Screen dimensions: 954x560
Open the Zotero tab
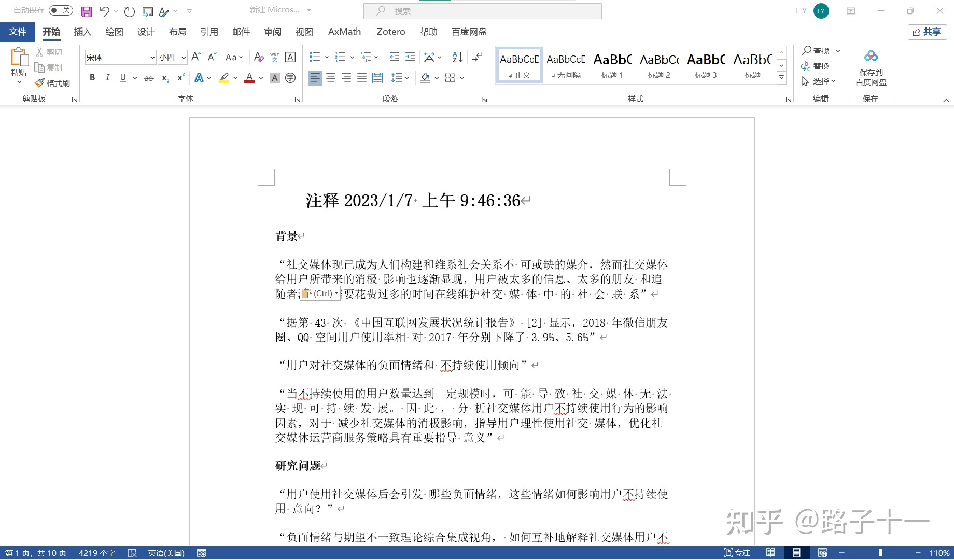point(390,32)
